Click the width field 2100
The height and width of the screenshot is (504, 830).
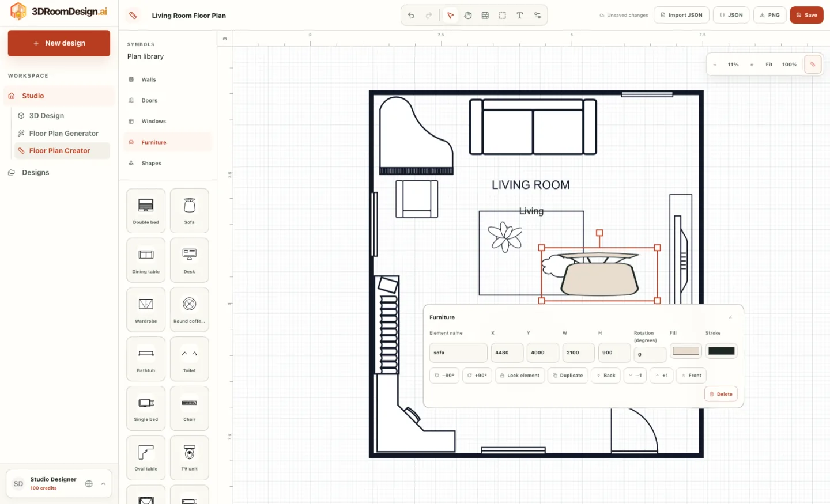579,353
